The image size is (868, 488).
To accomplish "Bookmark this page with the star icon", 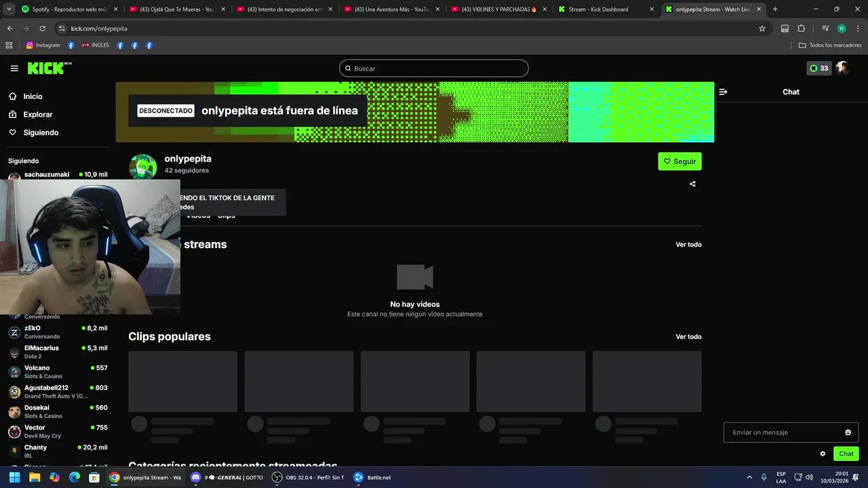I will click(762, 28).
